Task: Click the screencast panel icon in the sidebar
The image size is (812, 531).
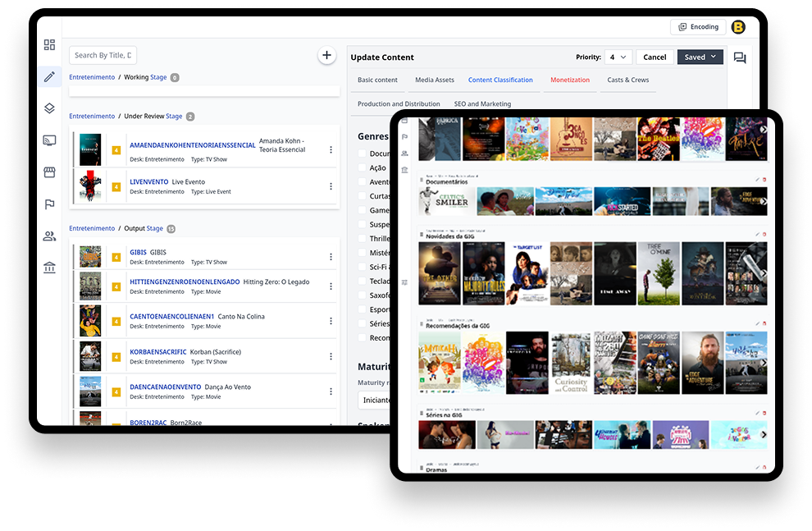Action: tap(49, 140)
